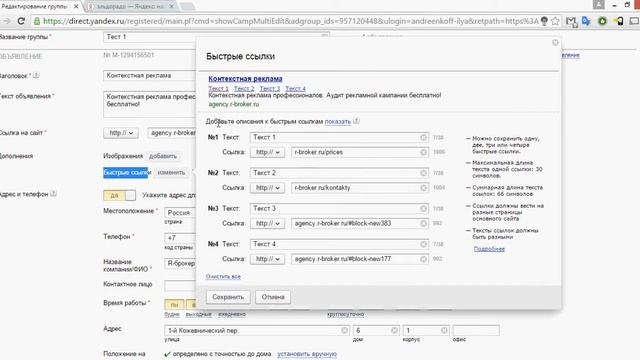
Task: Open help icon next to показать
Action: (x=356, y=121)
